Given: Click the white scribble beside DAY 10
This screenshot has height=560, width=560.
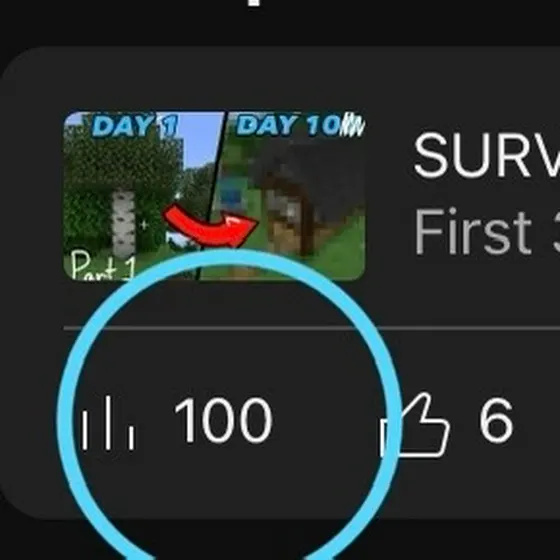Looking at the screenshot, I should 353,125.
